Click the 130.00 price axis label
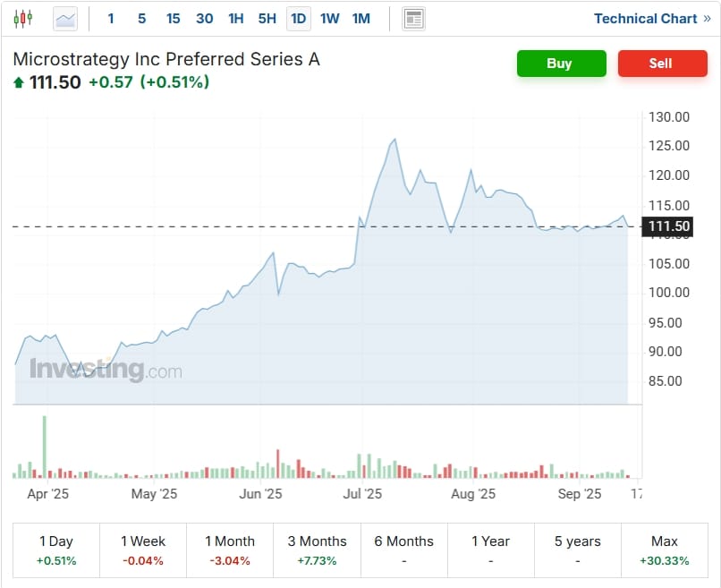Screen dimensions: 721x588 669,117
